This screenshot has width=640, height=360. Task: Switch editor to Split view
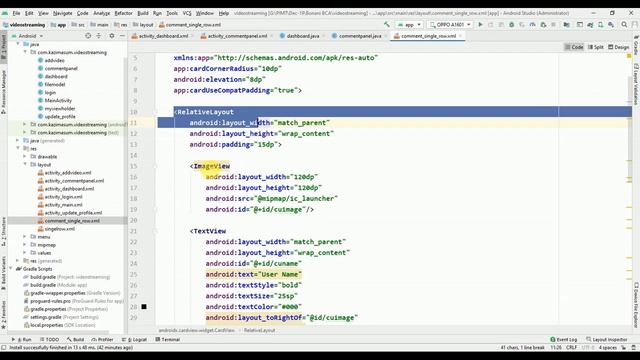click(x=596, y=47)
